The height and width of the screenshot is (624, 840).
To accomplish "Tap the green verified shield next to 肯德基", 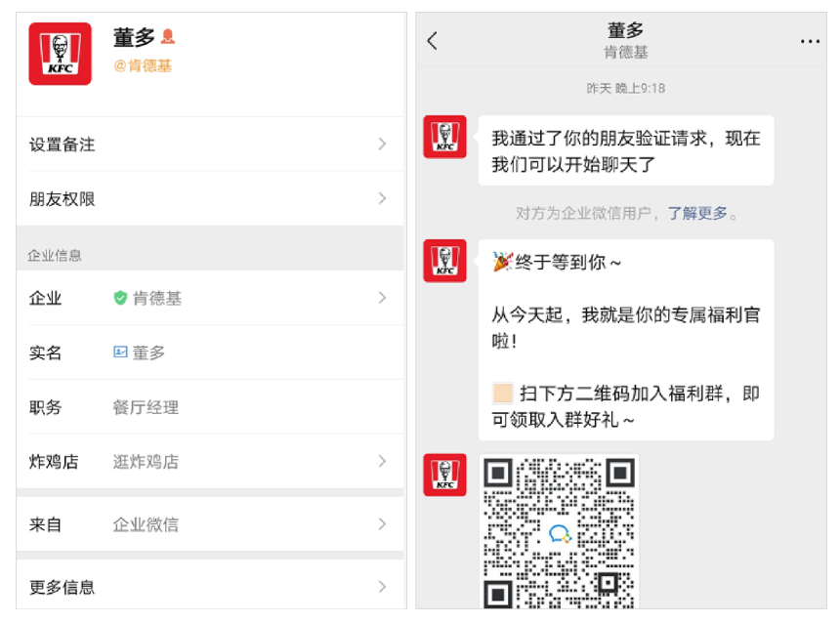I will point(120,298).
